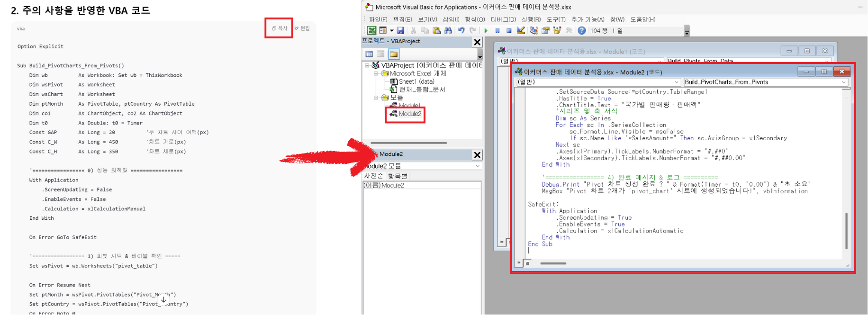Click the Paste clipboard icon
The image size is (868, 315).
[x=436, y=30]
